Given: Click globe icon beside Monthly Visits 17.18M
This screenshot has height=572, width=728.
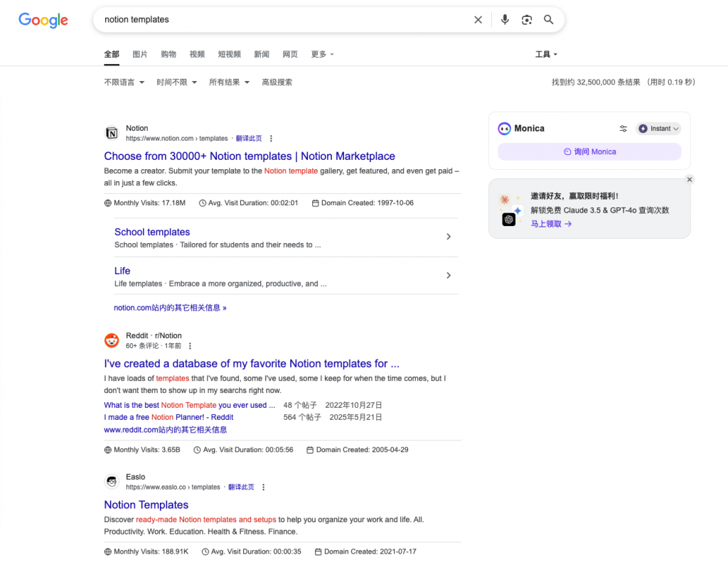Looking at the screenshot, I should coord(108,203).
